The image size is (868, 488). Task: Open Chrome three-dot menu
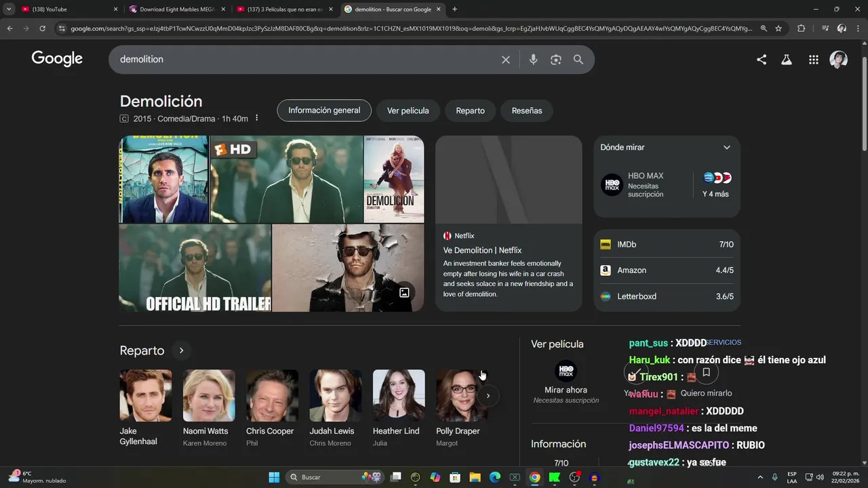tap(858, 28)
